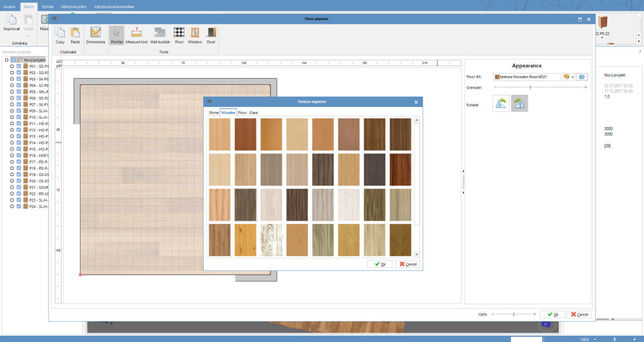Viewport: 644px width, 342px height.
Task: Click Floor planner 100% zoom slider
Action: [513, 314]
